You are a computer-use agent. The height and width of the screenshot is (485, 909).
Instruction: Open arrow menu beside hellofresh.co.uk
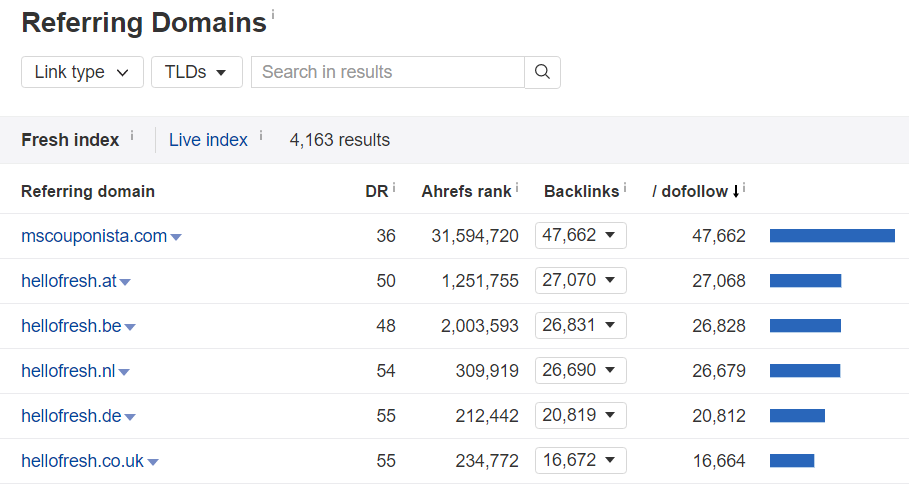[153, 462]
